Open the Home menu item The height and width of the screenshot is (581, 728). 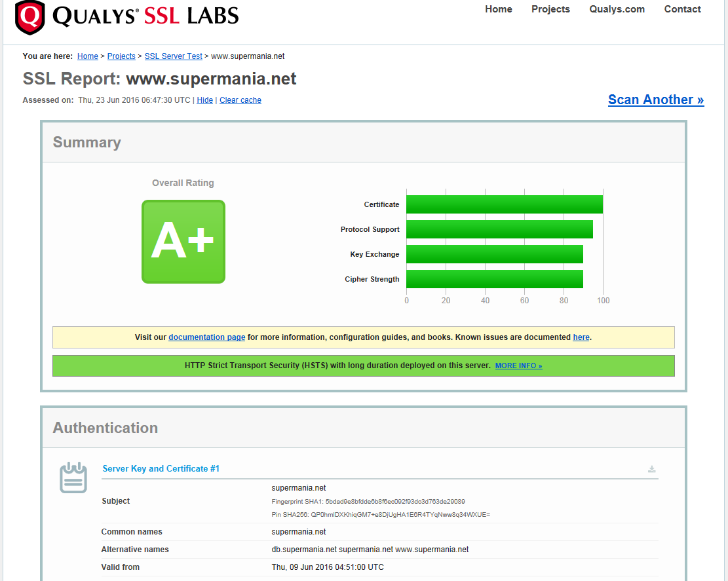(499, 9)
